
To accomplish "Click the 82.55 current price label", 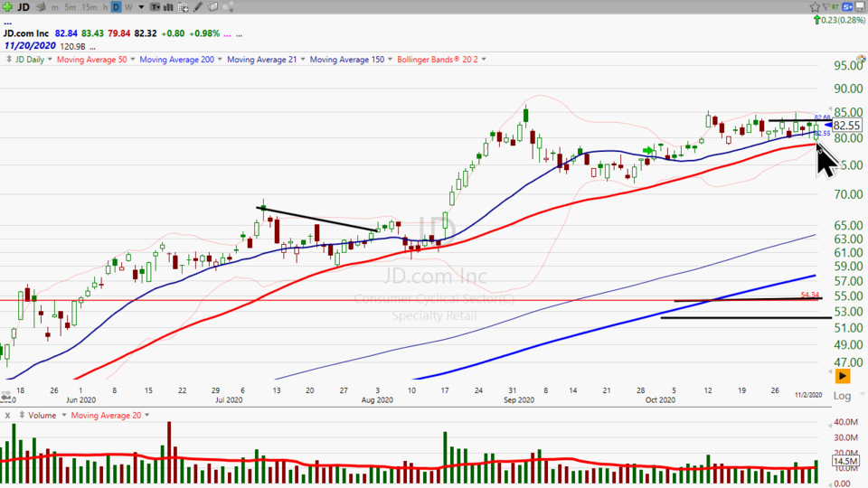I will 846,126.
